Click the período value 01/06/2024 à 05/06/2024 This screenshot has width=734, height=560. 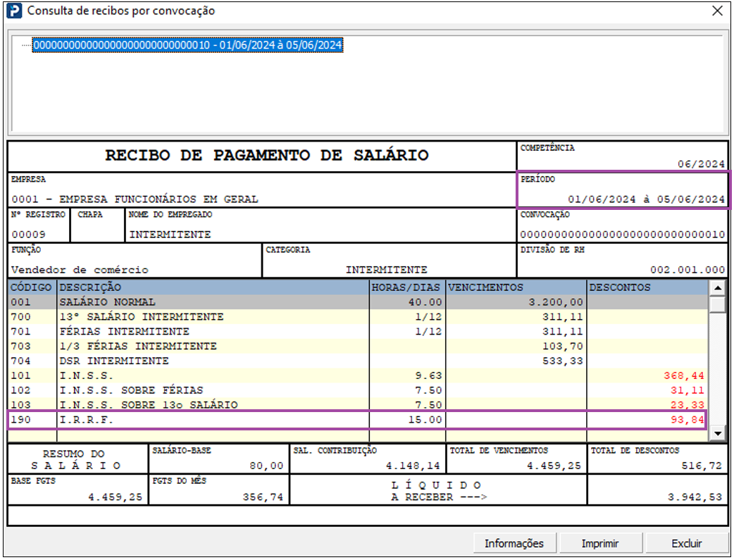pos(646,199)
